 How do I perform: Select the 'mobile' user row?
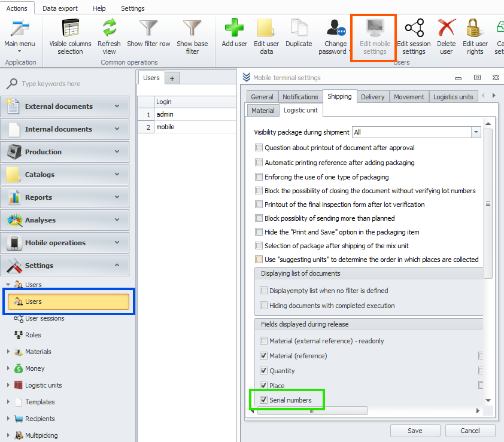[186, 127]
